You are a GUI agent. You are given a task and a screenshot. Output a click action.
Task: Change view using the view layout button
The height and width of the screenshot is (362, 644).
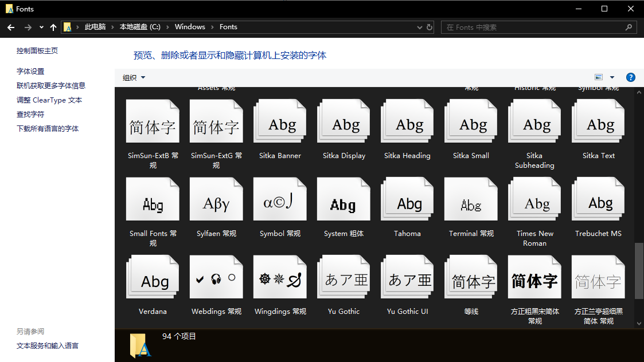pyautogui.click(x=599, y=77)
